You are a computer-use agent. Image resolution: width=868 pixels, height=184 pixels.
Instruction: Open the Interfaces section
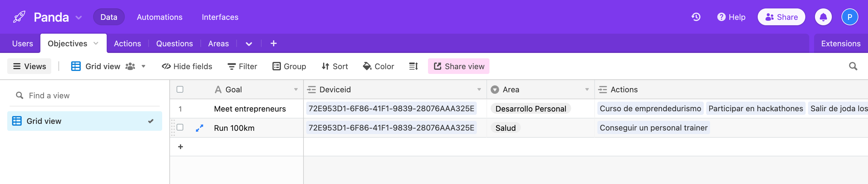pyautogui.click(x=220, y=17)
